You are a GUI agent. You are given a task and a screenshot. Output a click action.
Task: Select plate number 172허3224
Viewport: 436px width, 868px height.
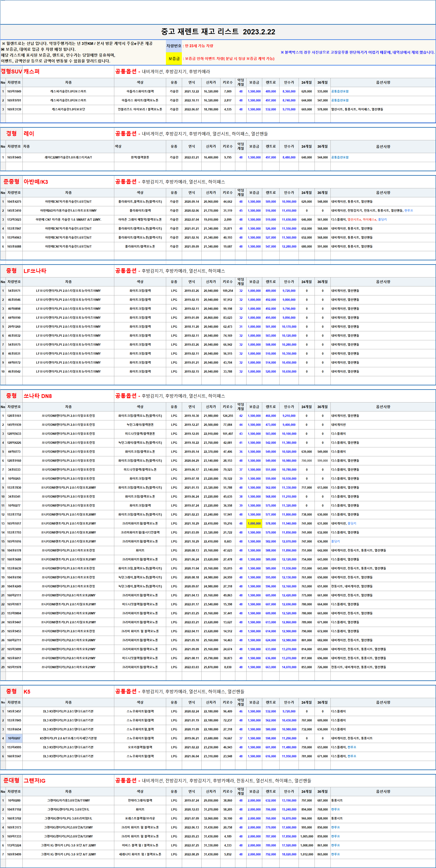(14, 845)
